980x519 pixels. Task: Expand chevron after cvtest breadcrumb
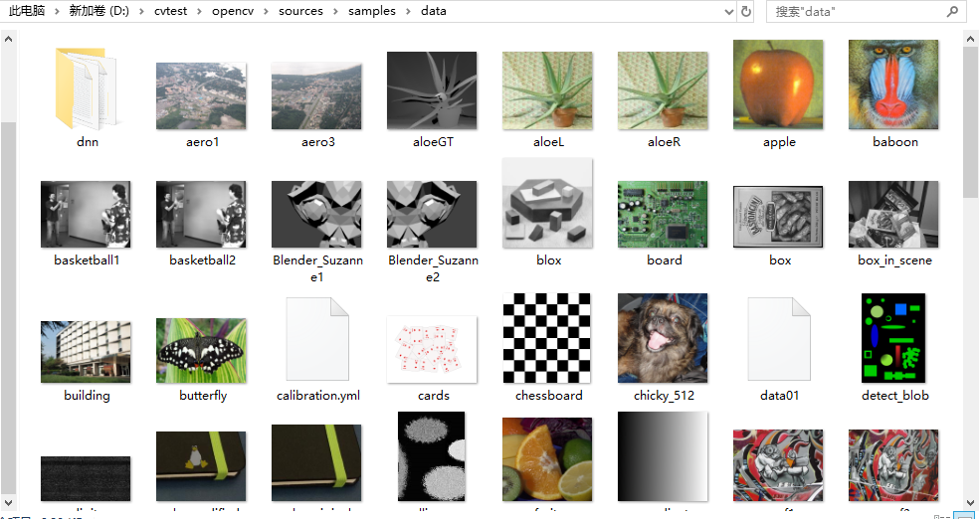coord(199,11)
